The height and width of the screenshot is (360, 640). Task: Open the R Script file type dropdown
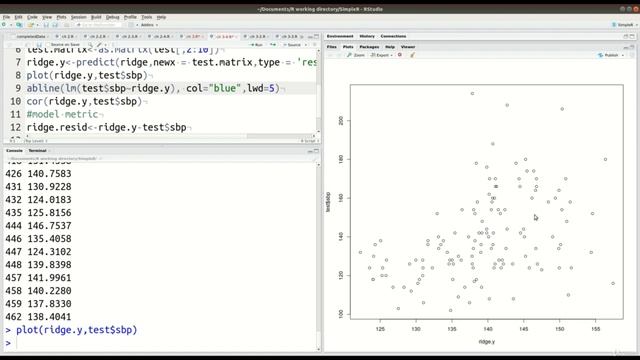coord(310,141)
